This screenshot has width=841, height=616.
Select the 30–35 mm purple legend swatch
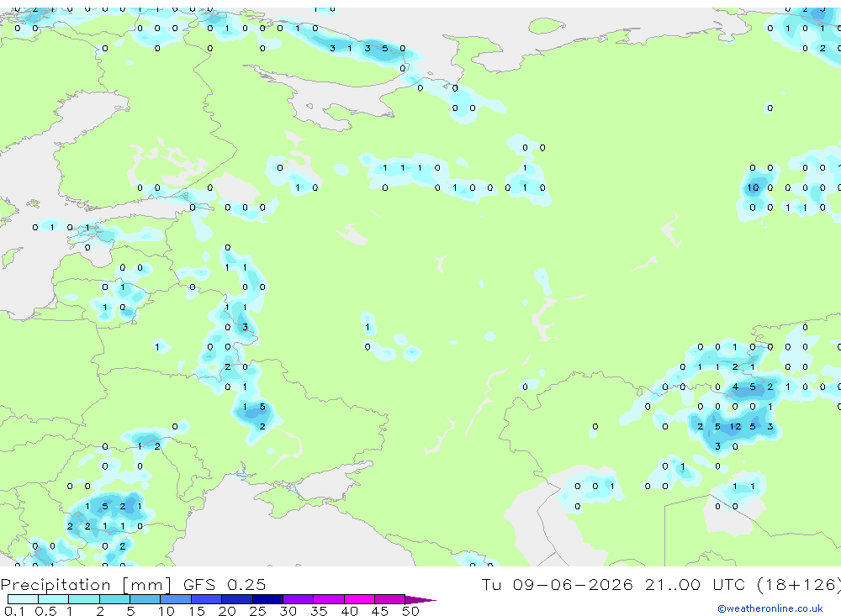coord(299,599)
